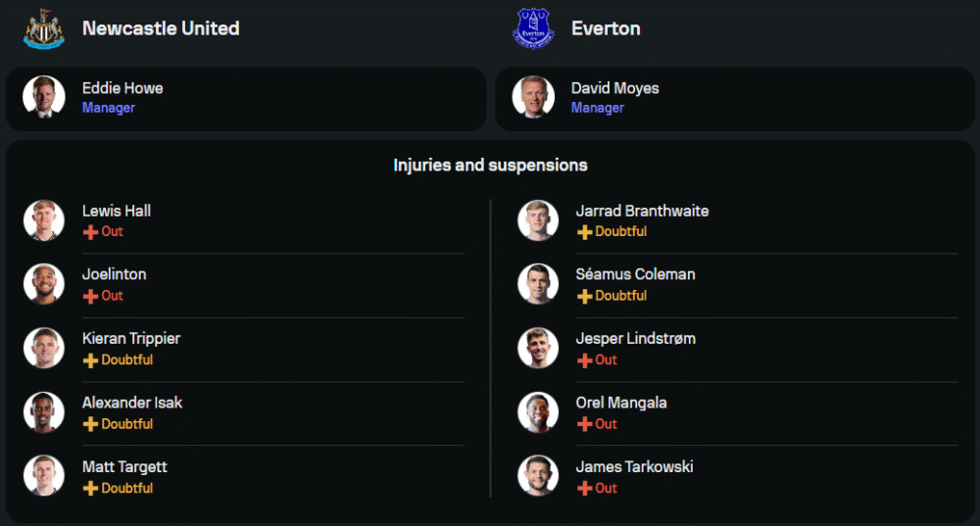Select Jesper Lindstrøm's player avatar
Screen dimensions: 980x526
(x=538, y=348)
